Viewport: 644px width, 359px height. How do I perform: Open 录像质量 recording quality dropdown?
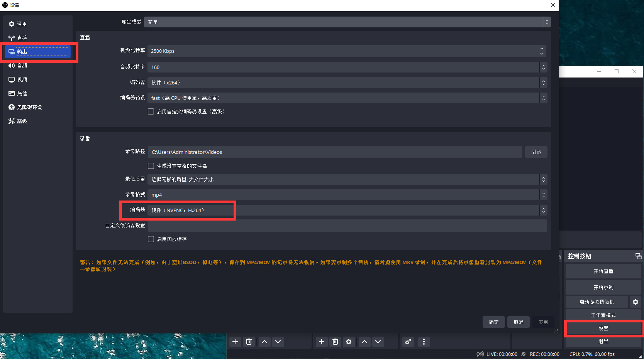pyautogui.click(x=347, y=179)
